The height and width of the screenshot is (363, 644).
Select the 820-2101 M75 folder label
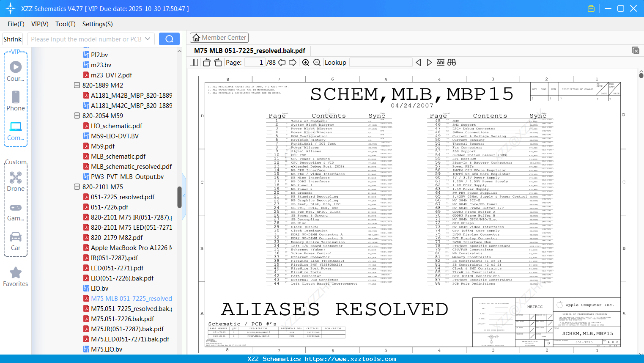(x=103, y=187)
